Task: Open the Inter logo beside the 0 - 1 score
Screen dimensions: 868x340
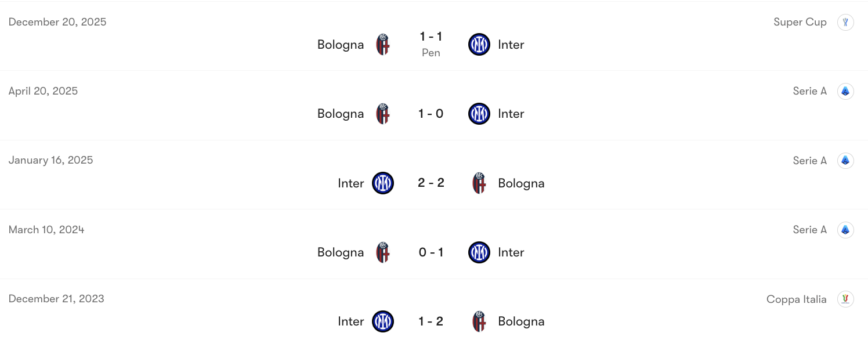Action: point(479,252)
